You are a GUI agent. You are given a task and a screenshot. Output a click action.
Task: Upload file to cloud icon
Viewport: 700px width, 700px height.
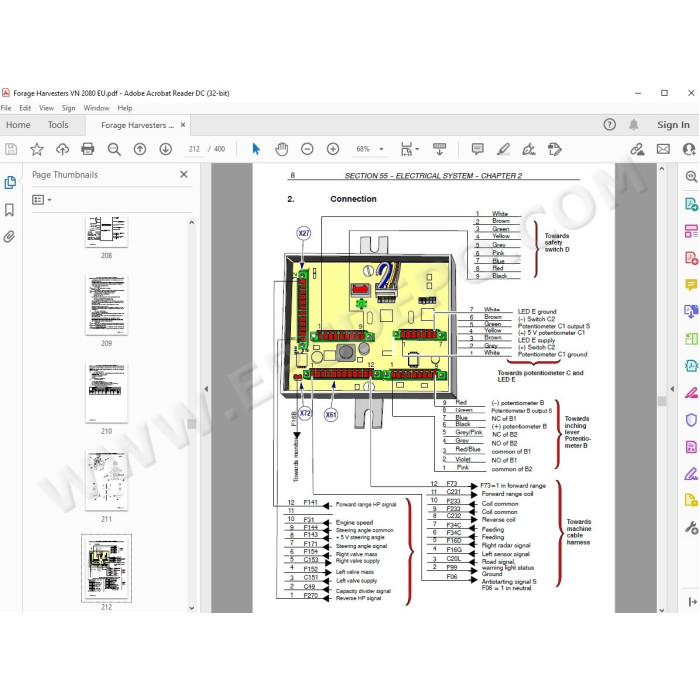[62, 149]
